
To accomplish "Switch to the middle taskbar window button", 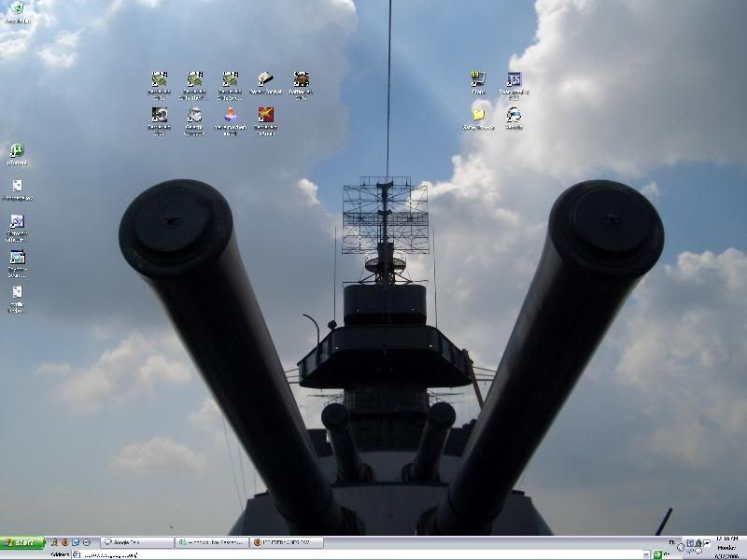I will pos(212,542).
